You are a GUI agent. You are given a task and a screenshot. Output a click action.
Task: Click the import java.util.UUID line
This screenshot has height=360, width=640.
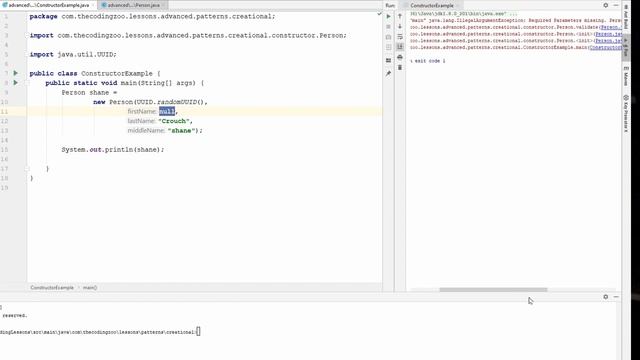pyautogui.click(x=73, y=54)
